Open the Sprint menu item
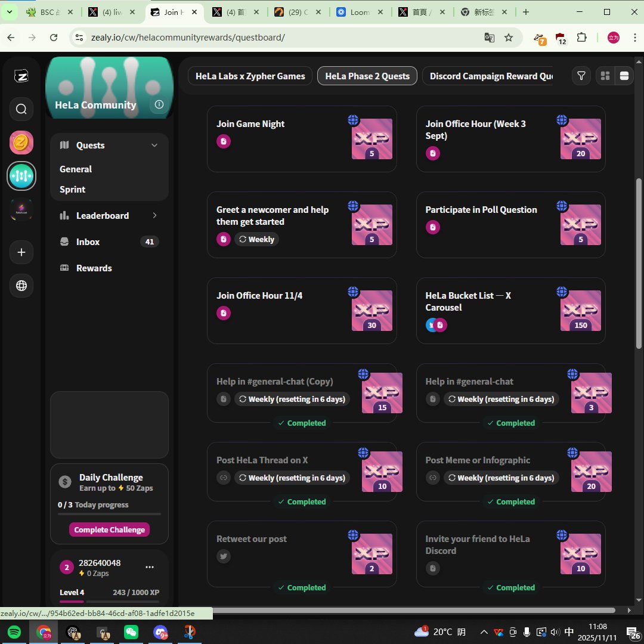This screenshot has height=644, width=644. [72, 190]
